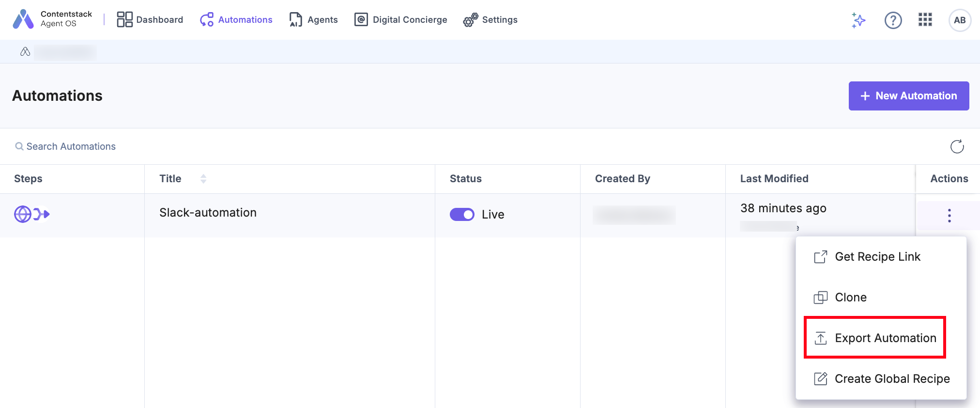Image resolution: width=980 pixels, height=408 pixels.
Task: Open the three-dot actions menu
Action: [x=949, y=216]
